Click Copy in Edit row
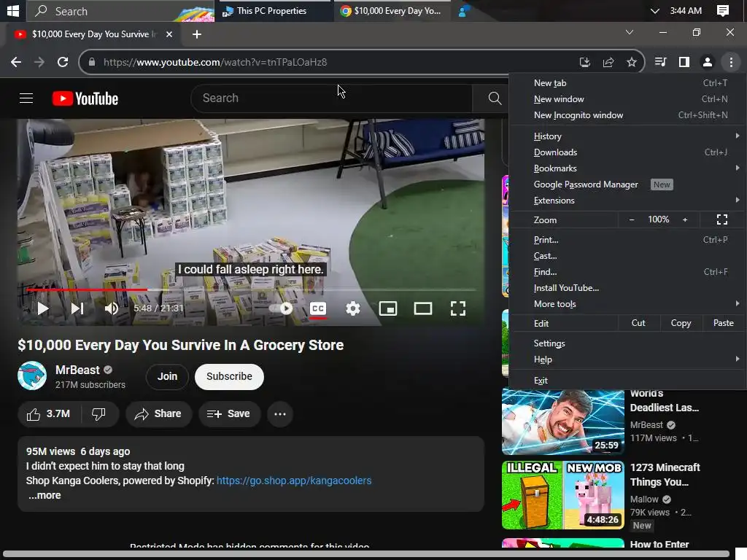The height and width of the screenshot is (560, 747). point(681,323)
